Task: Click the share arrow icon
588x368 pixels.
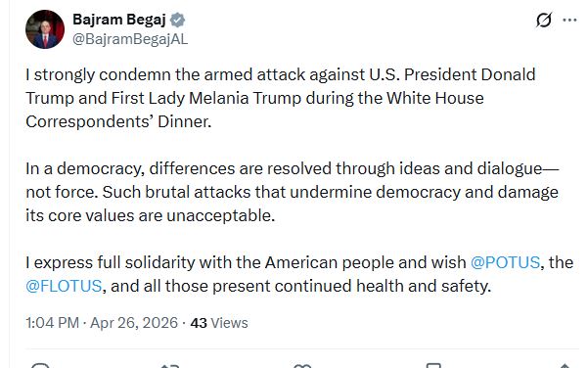Action: (x=565, y=365)
